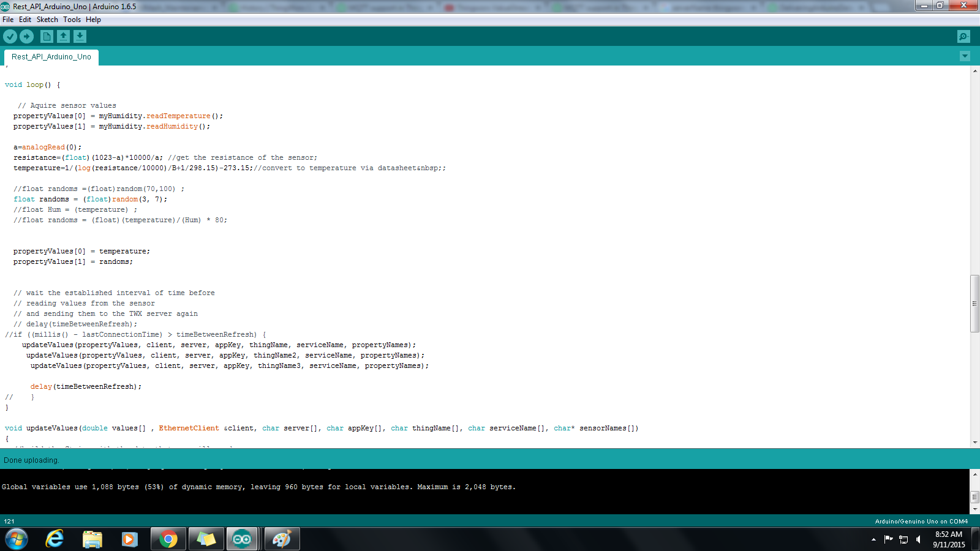Click the console scrollbar down arrow
The image size is (980, 551).
point(974,509)
